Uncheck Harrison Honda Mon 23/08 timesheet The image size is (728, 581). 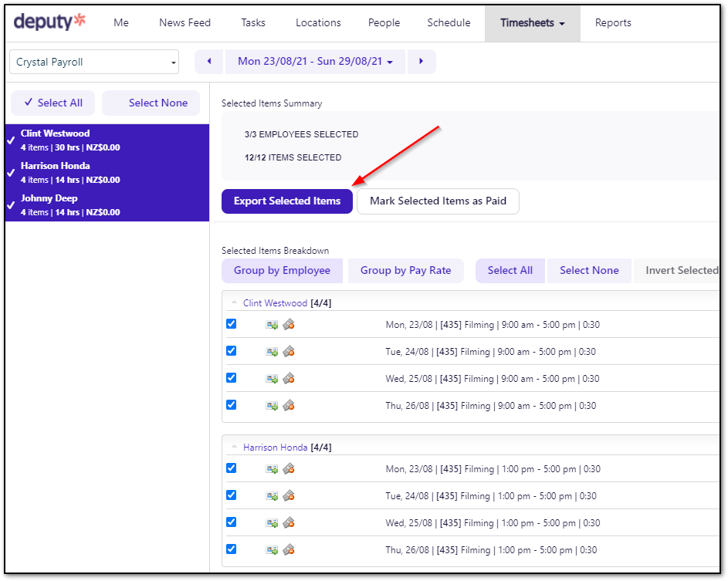[231, 468]
